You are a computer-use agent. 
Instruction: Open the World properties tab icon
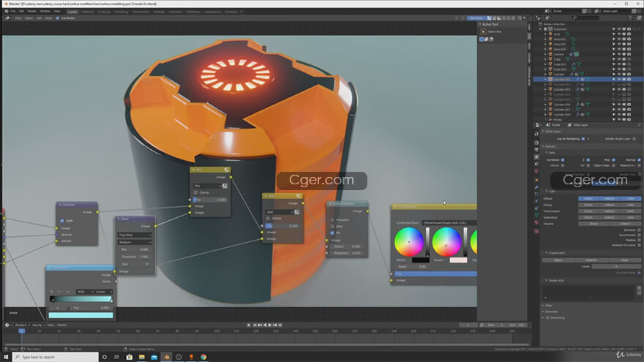[536, 171]
